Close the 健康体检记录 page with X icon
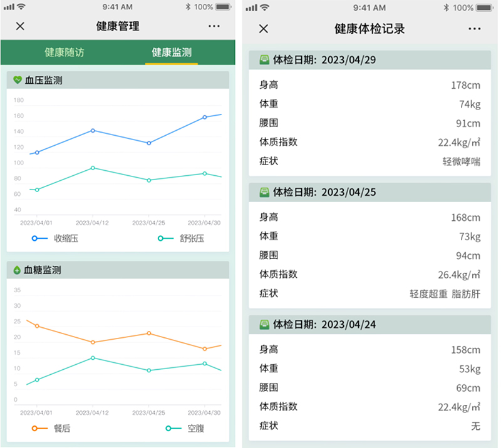Viewport: 501px width, 448px height. 264,29
